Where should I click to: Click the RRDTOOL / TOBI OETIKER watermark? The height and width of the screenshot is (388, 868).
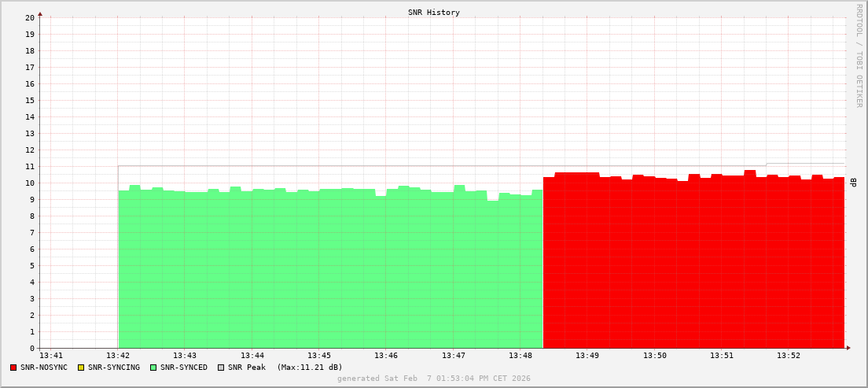(859, 55)
